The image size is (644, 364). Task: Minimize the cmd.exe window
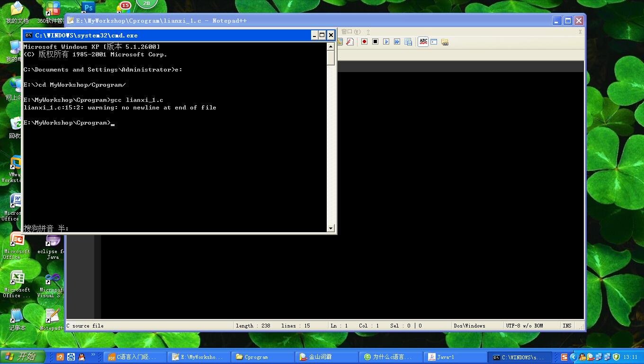(x=314, y=35)
